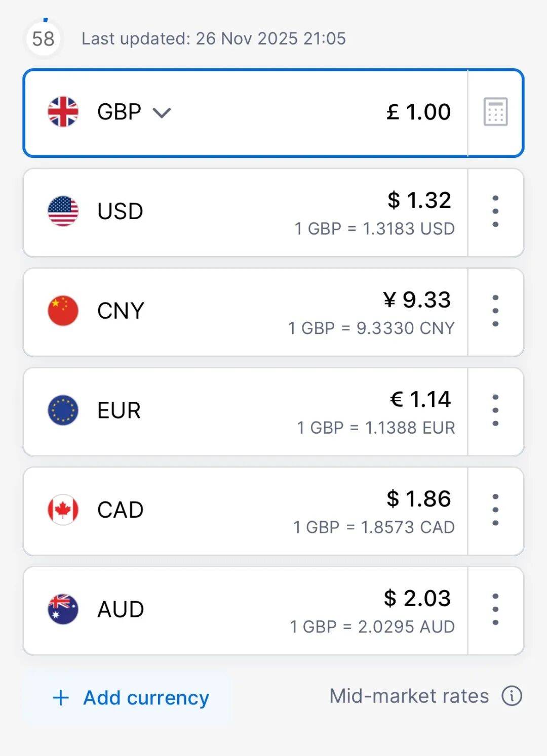Open the calculator icon in GBP row
The height and width of the screenshot is (756, 547).
click(x=495, y=112)
